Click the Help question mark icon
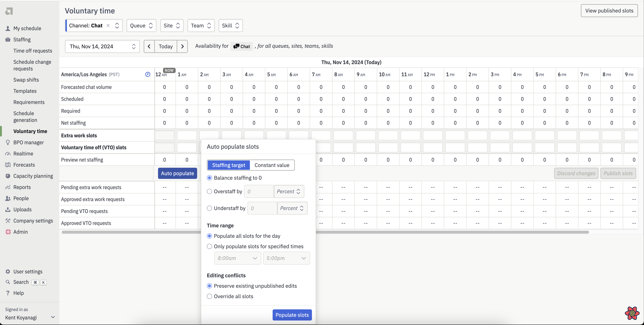 point(8,293)
